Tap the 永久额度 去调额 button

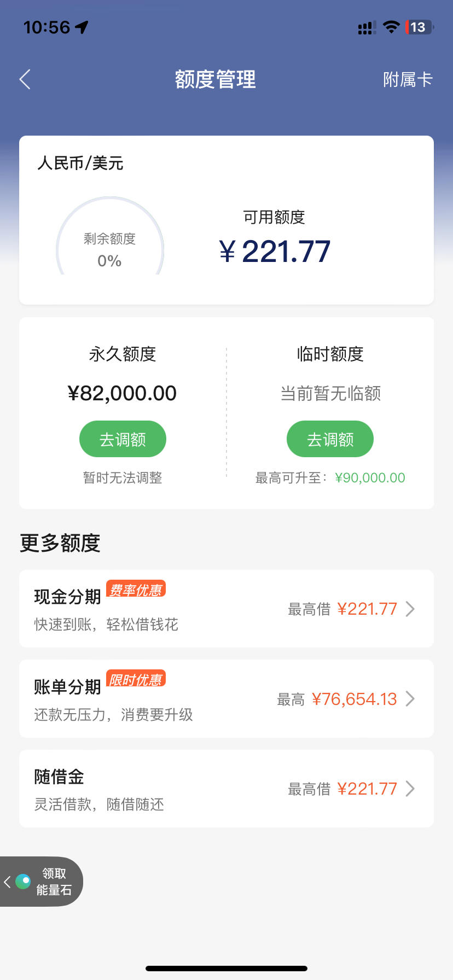tap(123, 439)
